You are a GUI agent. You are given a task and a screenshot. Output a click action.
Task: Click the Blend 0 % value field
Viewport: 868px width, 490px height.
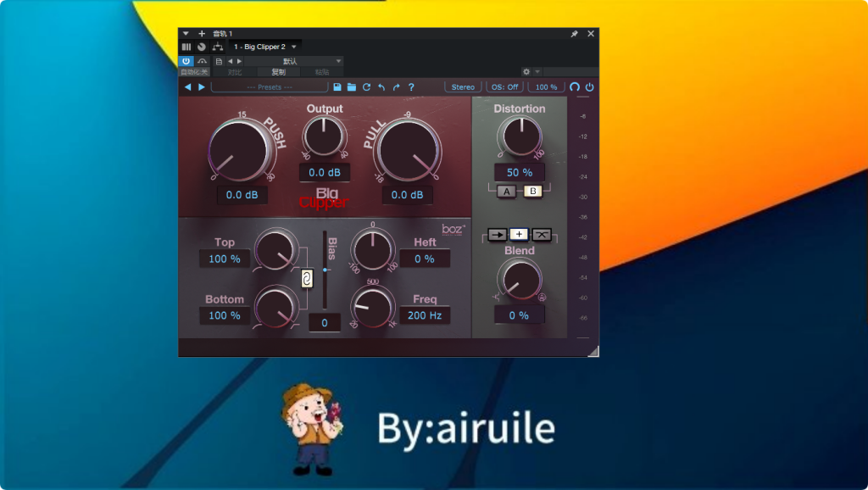(520, 315)
